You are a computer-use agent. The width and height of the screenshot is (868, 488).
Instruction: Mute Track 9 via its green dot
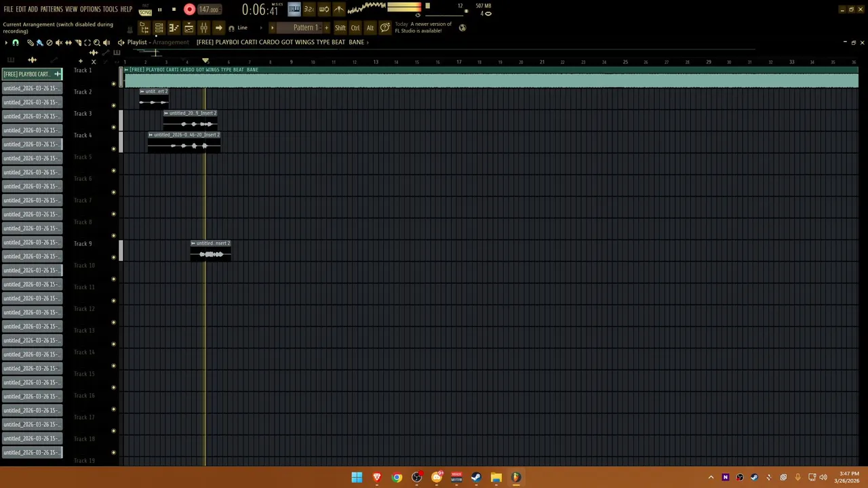tap(113, 258)
